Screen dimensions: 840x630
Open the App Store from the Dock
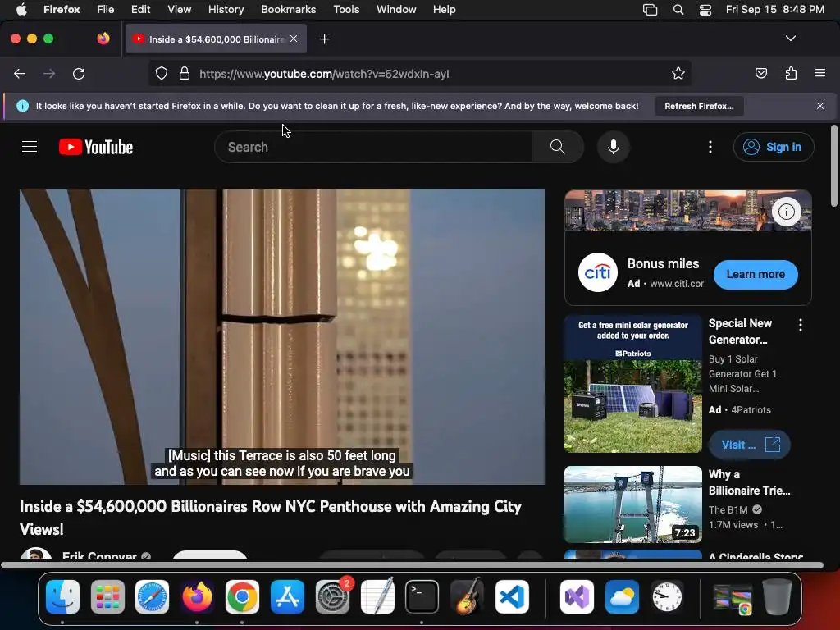pos(287,596)
